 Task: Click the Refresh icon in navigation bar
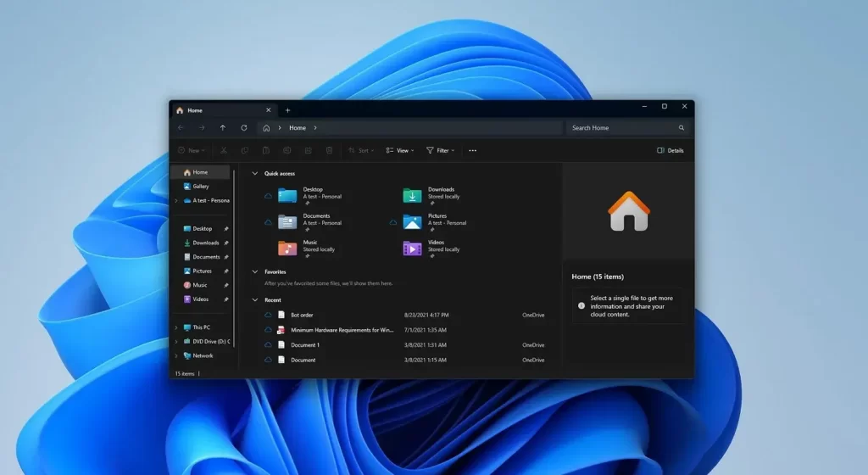244,128
